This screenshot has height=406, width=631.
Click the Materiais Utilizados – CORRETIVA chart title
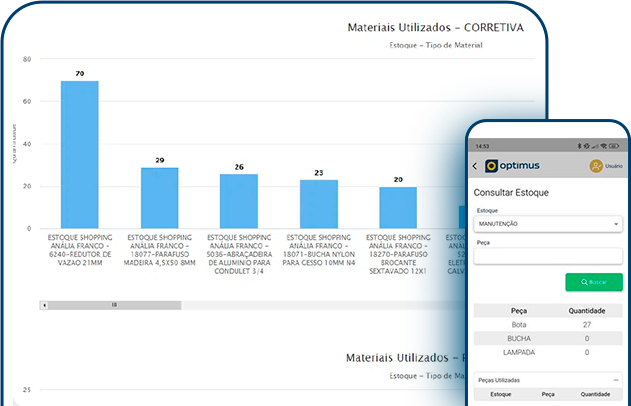434,28
